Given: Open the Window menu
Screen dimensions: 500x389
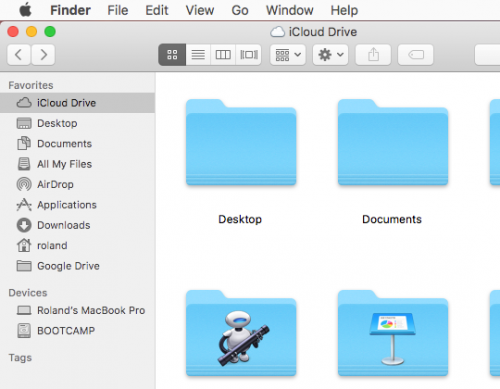Looking at the screenshot, I should [290, 10].
